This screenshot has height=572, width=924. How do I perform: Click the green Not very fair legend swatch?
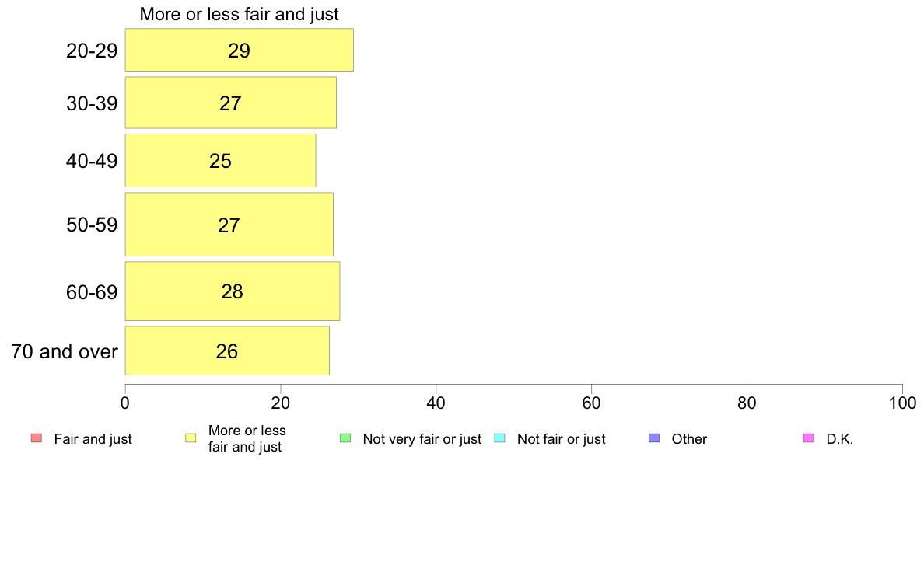point(345,438)
